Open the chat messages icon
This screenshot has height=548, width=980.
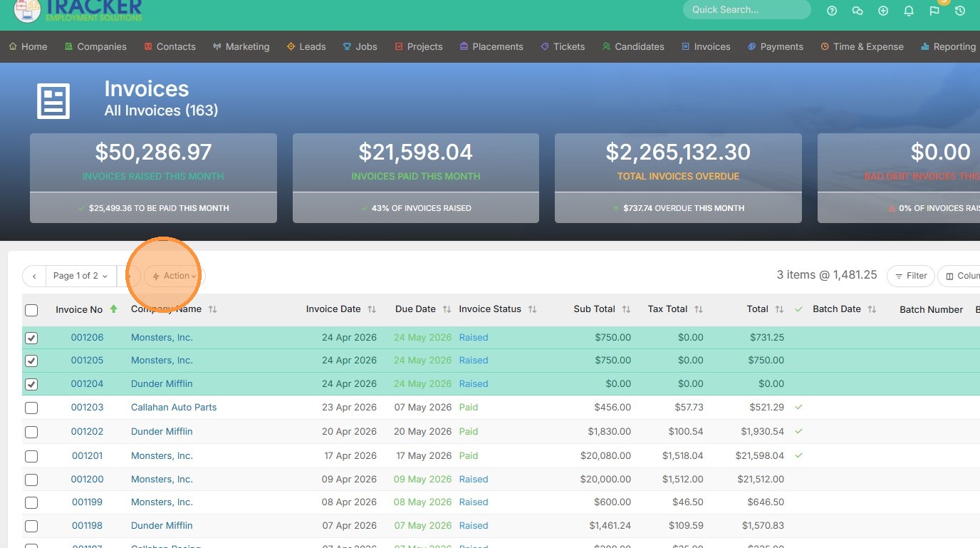coord(857,11)
